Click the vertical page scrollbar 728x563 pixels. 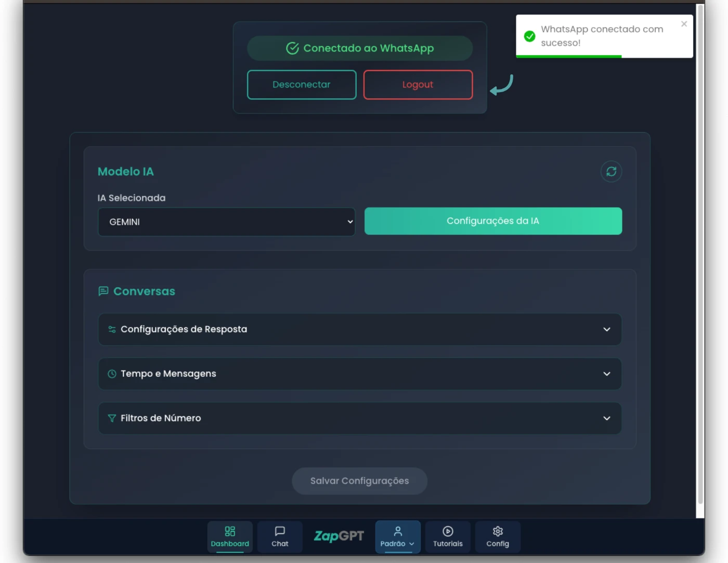[x=700, y=260]
